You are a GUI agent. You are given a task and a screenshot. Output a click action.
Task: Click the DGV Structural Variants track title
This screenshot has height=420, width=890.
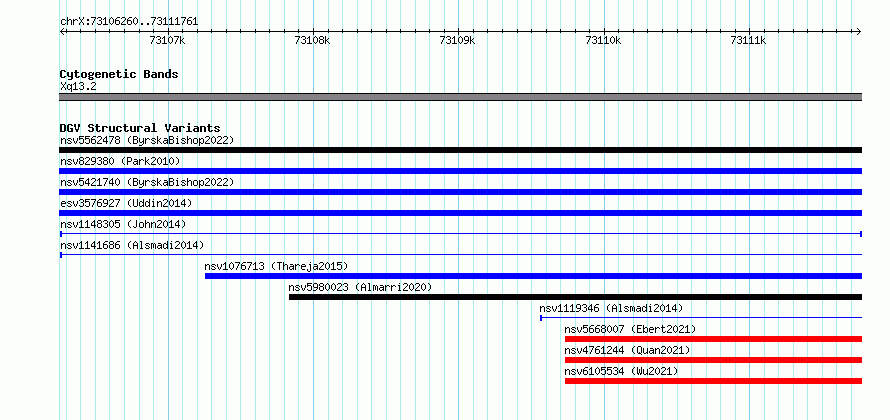coord(140,128)
